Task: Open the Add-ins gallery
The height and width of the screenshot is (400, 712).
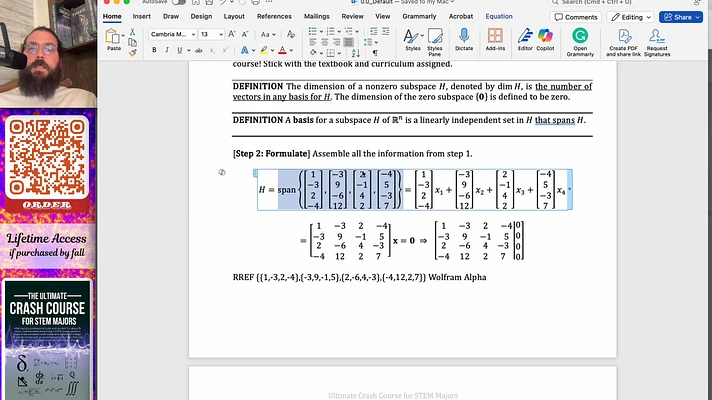Action: tap(495, 39)
